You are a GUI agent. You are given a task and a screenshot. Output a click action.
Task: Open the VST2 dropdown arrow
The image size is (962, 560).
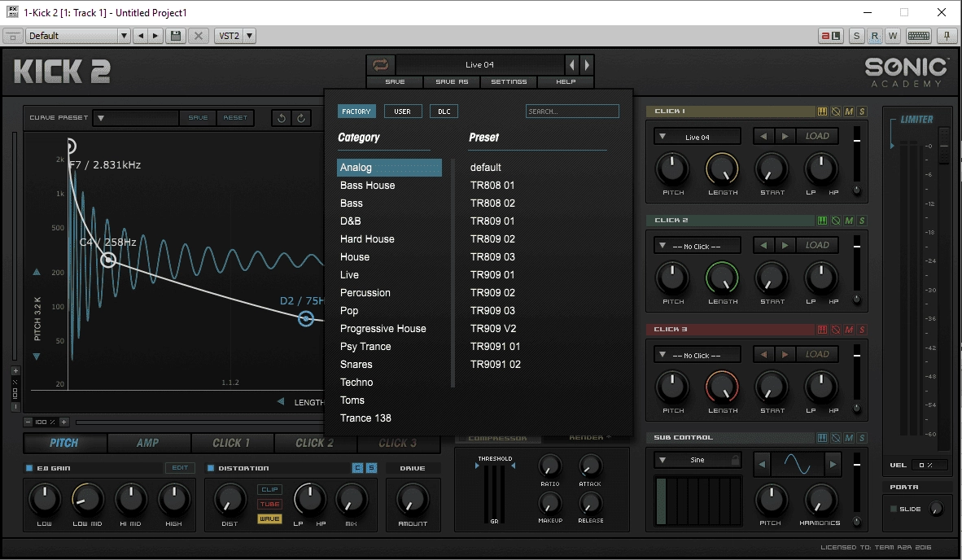[x=250, y=36]
